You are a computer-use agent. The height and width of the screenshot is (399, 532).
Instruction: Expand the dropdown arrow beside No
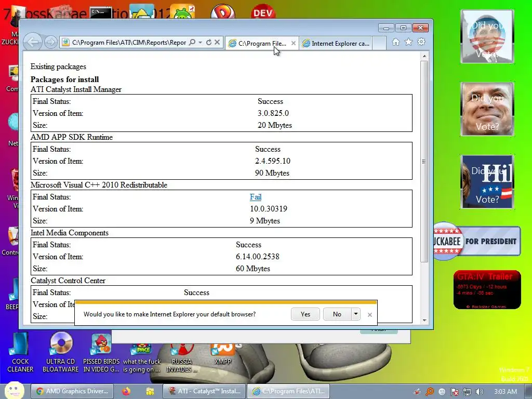coord(355,314)
